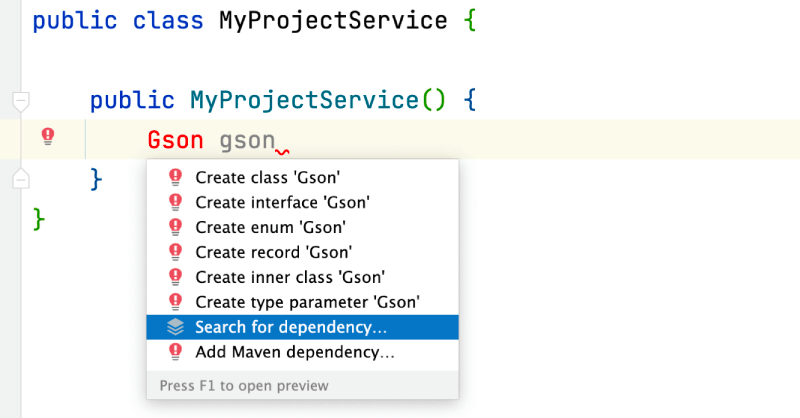This screenshot has height=418, width=800.
Task: Click bulb icon beside Create inner class
Action: click(x=175, y=277)
